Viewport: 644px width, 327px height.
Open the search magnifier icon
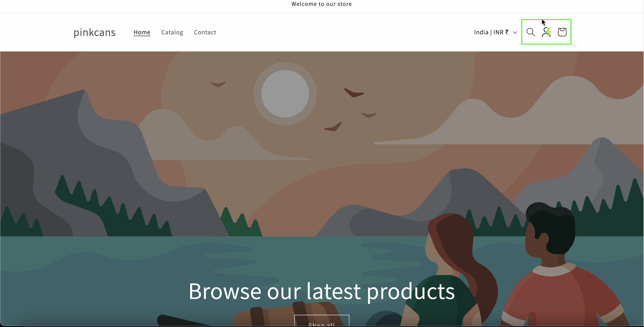tap(530, 32)
